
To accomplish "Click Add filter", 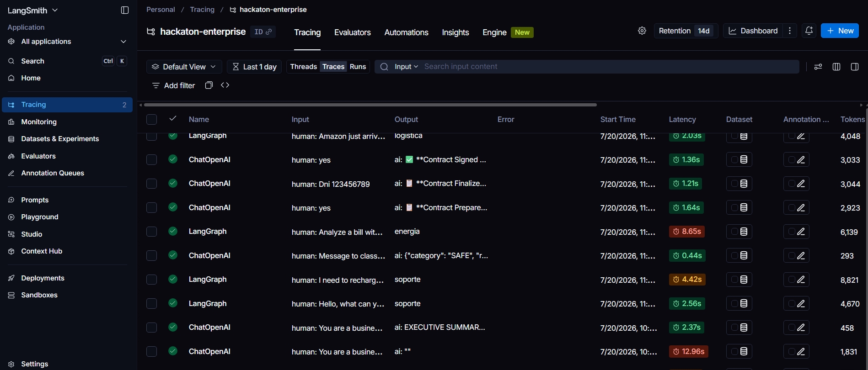I will [173, 85].
